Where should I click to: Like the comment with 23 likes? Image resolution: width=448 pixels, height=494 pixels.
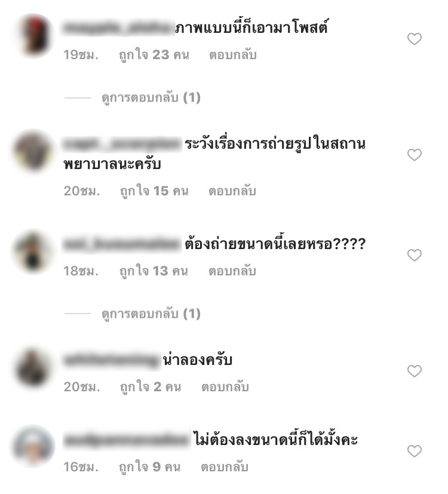coord(415,39)
